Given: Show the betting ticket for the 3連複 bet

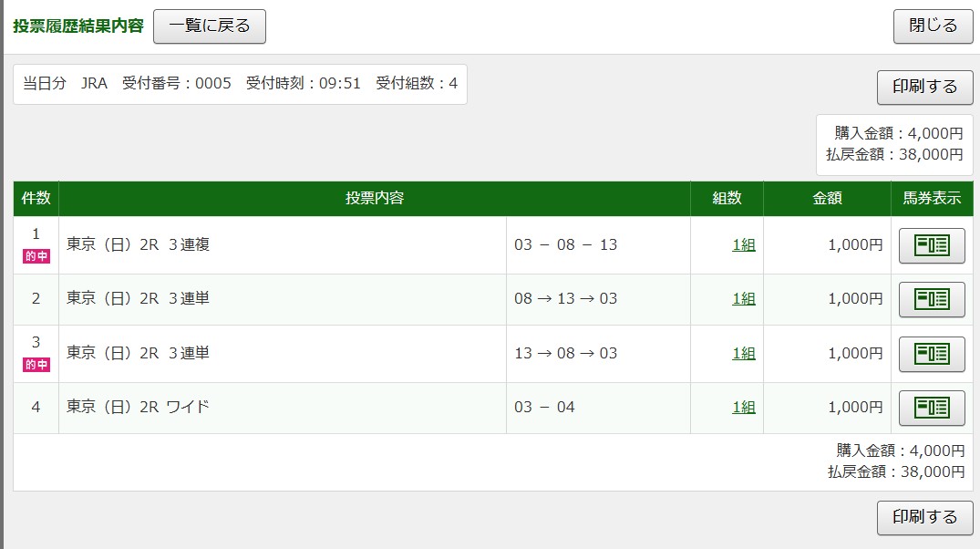Looking at the screenshot, I should point(932,245).
